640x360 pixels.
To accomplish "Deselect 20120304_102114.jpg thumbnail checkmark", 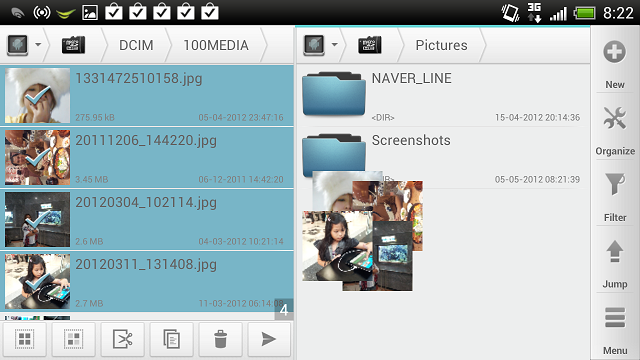I will pos(37,220).
